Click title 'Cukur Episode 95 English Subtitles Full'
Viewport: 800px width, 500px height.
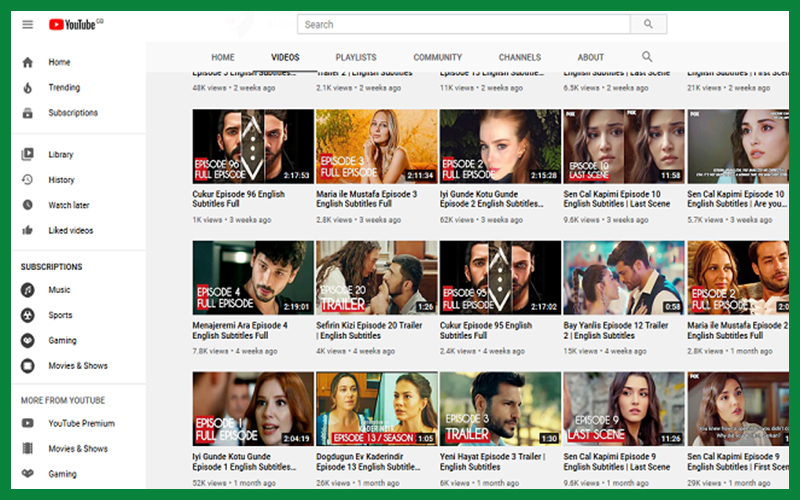[486, 330]
